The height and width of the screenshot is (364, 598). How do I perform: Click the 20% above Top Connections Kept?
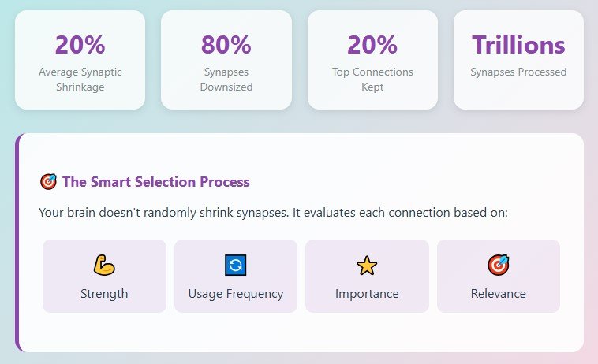coord(372,45)
